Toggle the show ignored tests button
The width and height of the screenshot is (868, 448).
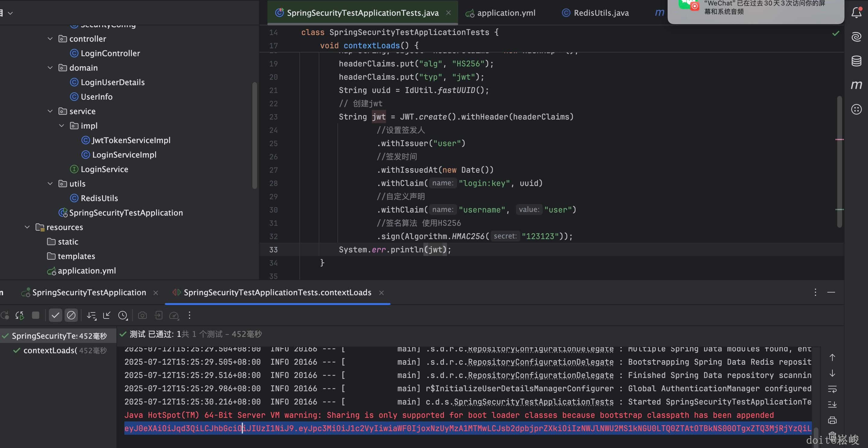[x=71, y=315]
